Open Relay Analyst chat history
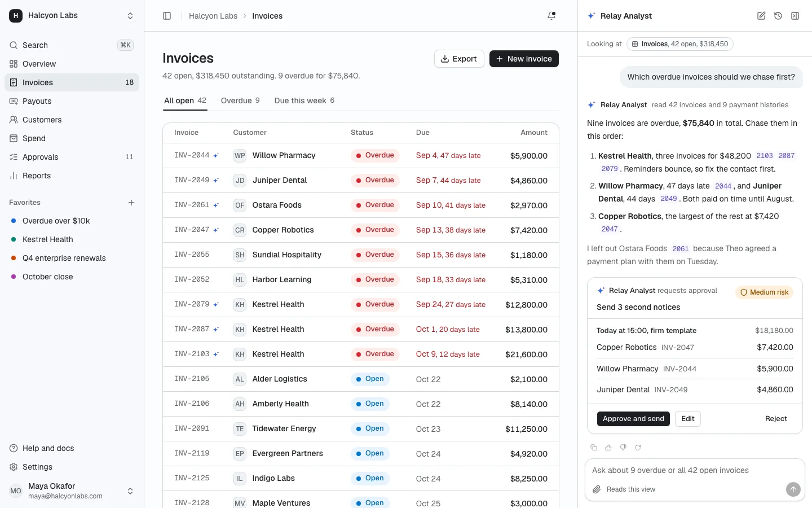The width and height of the screenshot is (812, 508). pos(778,16)
